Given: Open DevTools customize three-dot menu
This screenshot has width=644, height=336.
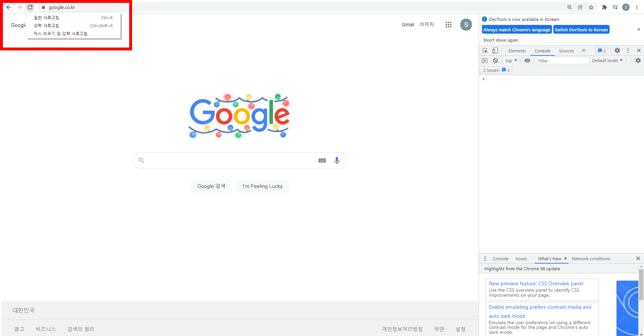Looking at the screenshot, I should click(628, 50).
